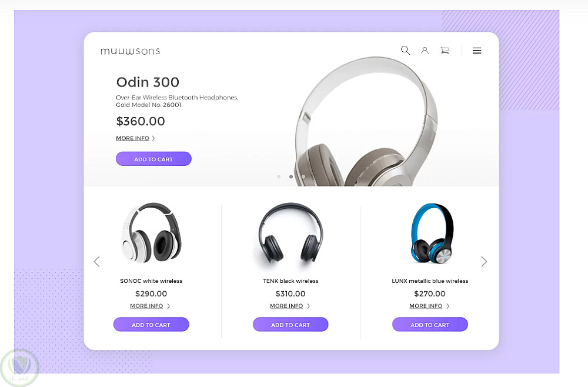Add SONOC white wireless to cart
Image resolution: width=588 pixels, height=387 pixels.
pos(151,325)
